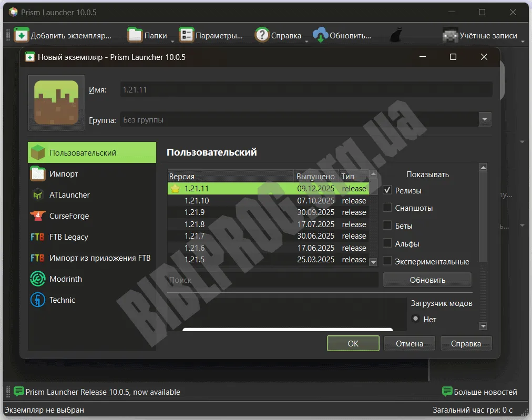
Task: Click the Тип column header
Action: coord(354,177)
